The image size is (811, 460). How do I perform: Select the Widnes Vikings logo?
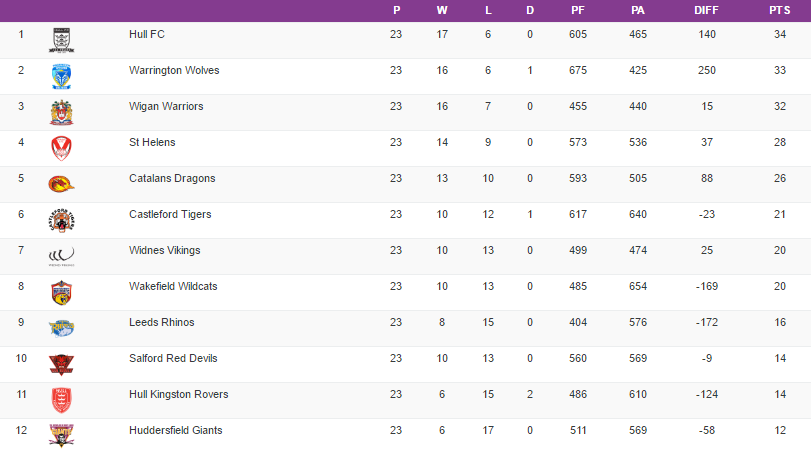(x=62, y=256)
